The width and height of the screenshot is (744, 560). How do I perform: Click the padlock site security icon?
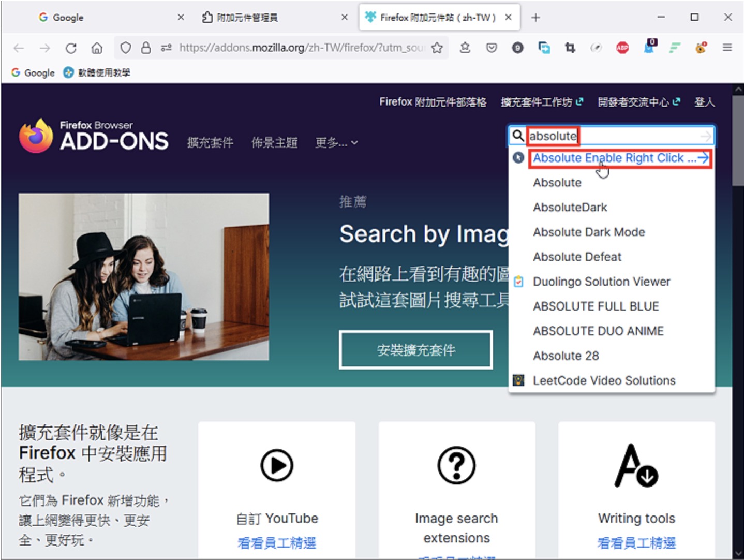pyautogui.click(x=146, y=48)
